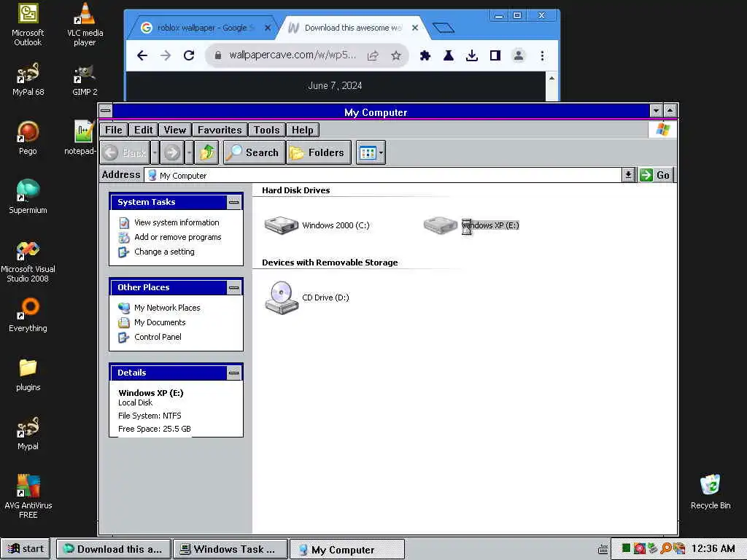Open the plugins folder on desktop

point(28,375)
